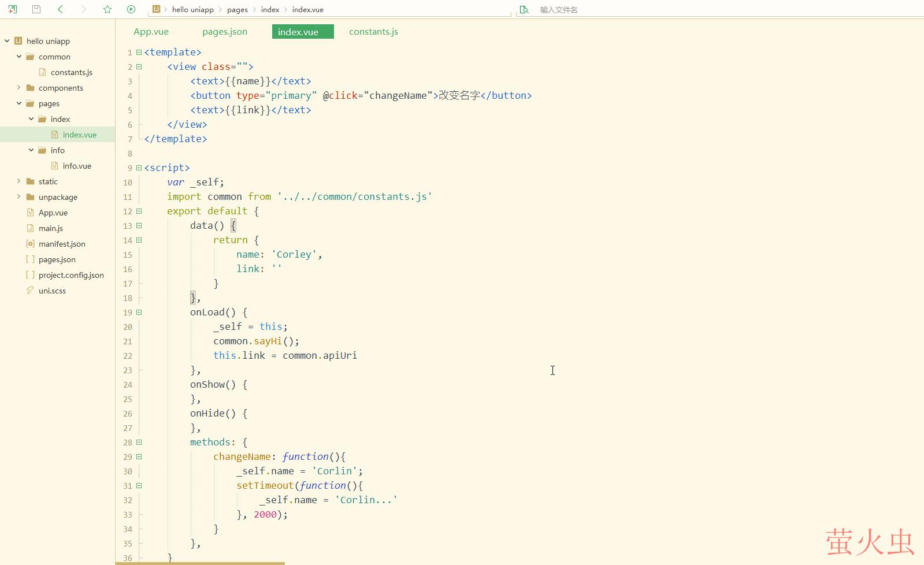Open App.vue in the project tree

[x=53, y=213]
